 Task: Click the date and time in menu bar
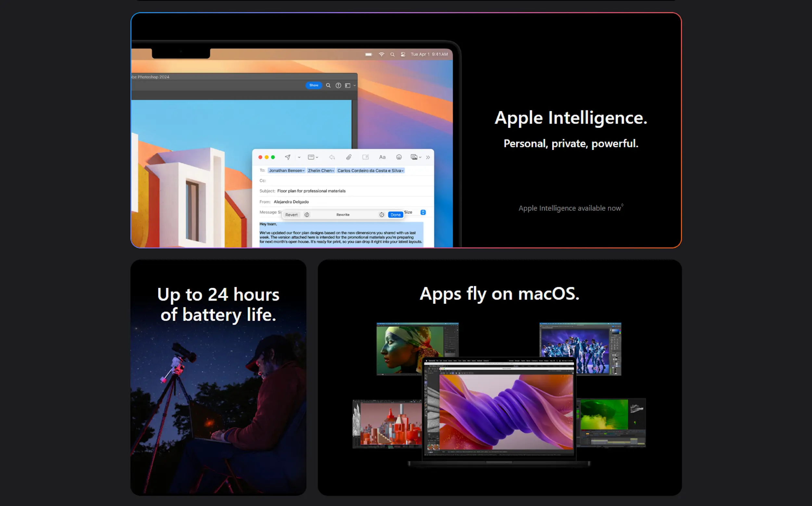pos(429,54)
